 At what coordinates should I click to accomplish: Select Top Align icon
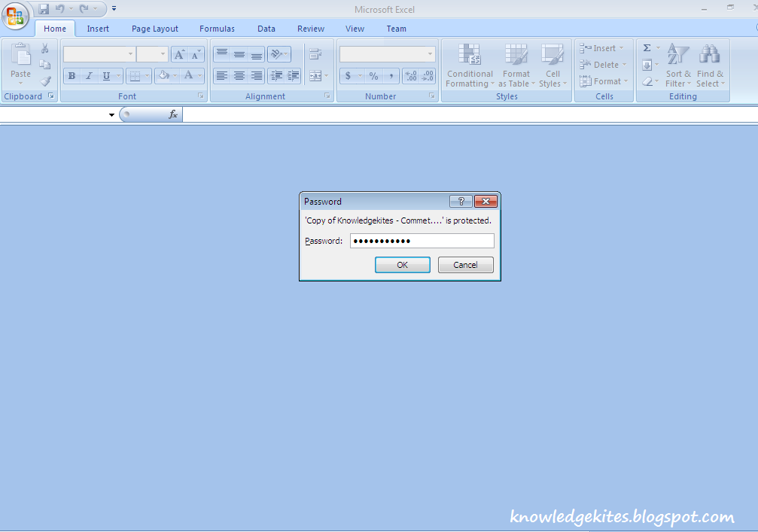(222, 54)
